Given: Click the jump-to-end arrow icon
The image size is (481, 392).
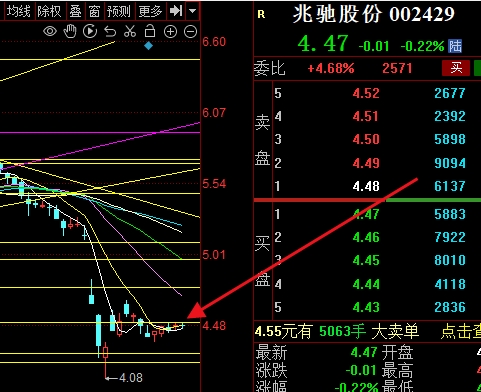Looking at the screenshot, I should point(176,11).
